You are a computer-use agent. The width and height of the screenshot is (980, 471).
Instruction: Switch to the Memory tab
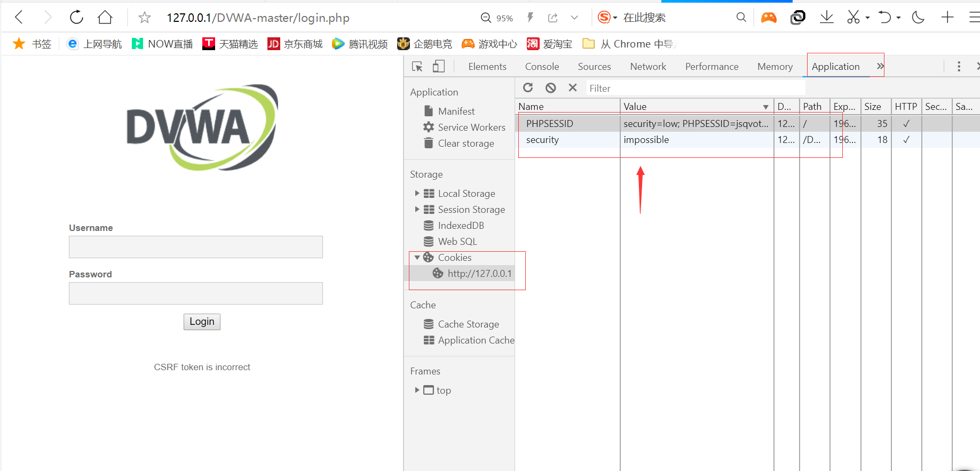(774, 67)
